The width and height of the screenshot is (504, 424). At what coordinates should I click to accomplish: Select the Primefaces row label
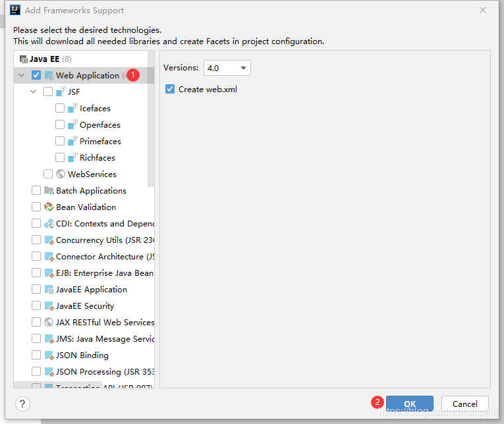100,142
